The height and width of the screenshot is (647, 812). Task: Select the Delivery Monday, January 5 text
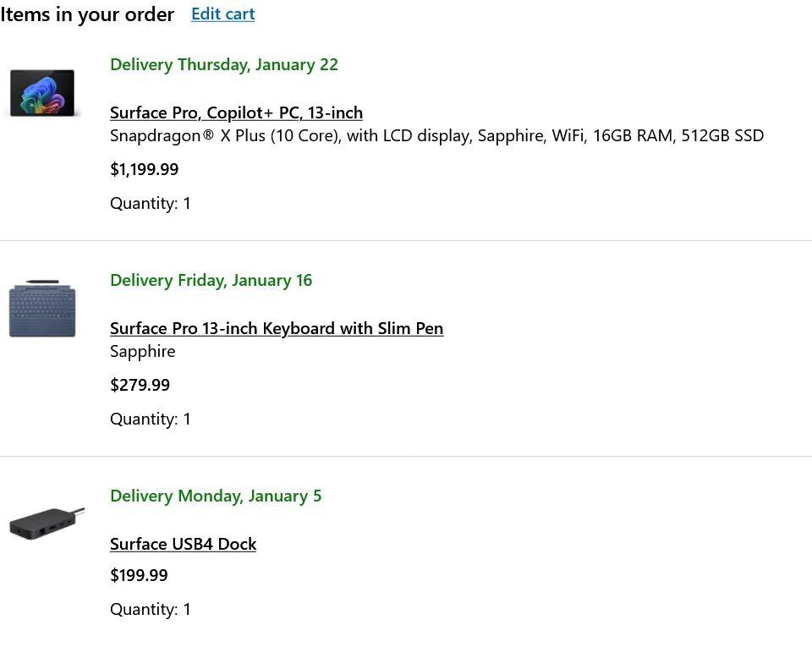[x=216, y=496]
